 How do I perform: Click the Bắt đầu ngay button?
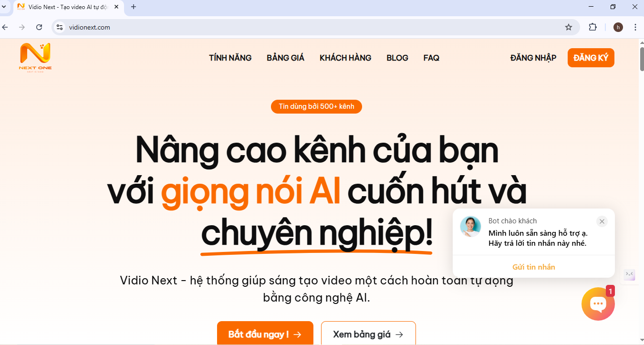265,334
